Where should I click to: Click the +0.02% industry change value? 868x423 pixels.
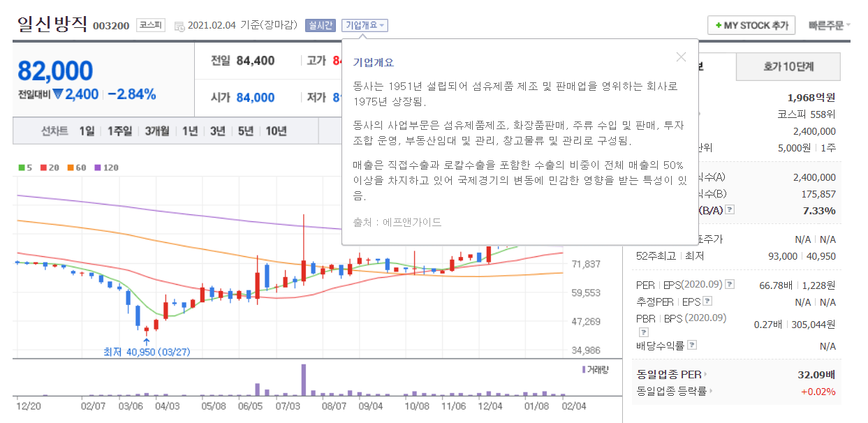coord(817,391)
